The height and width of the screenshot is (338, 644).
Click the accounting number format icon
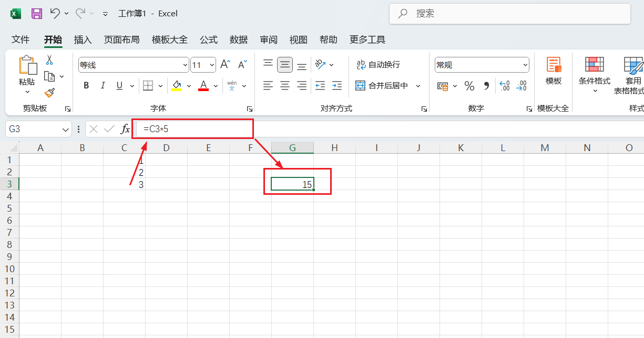pos(443,86)
